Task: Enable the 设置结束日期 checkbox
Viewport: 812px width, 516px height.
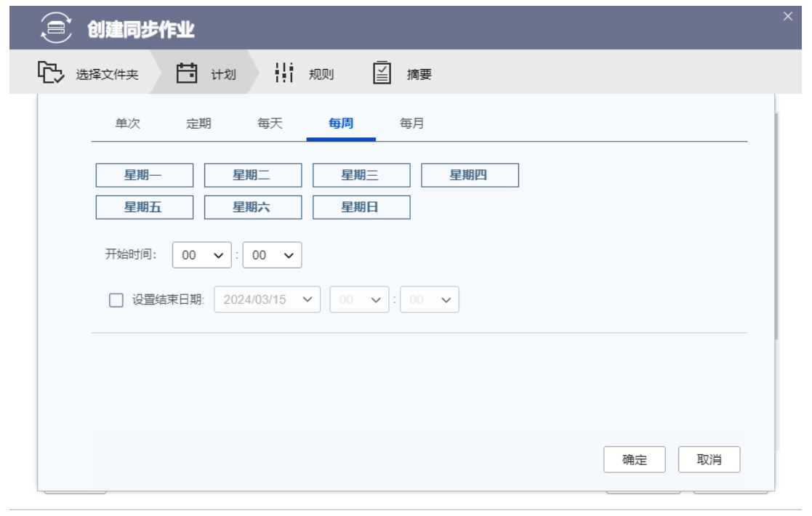Action: click(116, 299)
